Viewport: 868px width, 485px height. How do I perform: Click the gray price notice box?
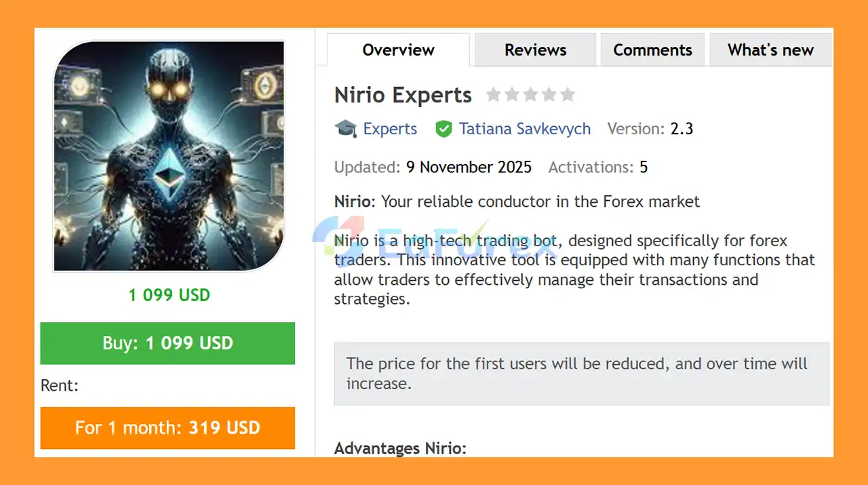(581, 373)
